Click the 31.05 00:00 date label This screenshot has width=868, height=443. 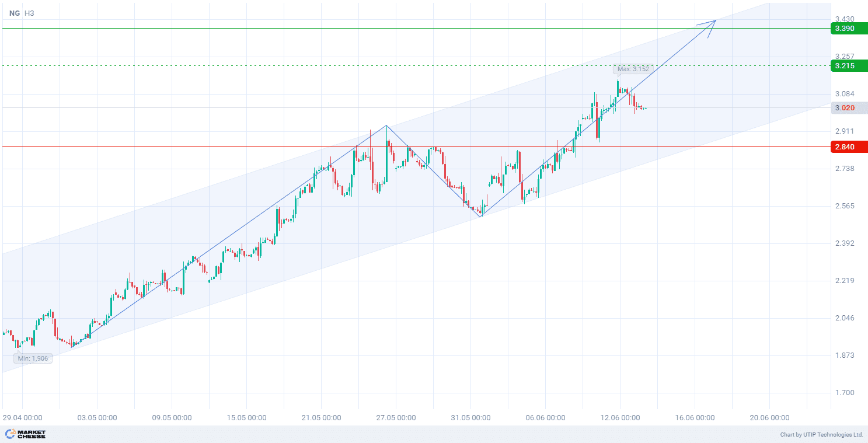(470, 418)
